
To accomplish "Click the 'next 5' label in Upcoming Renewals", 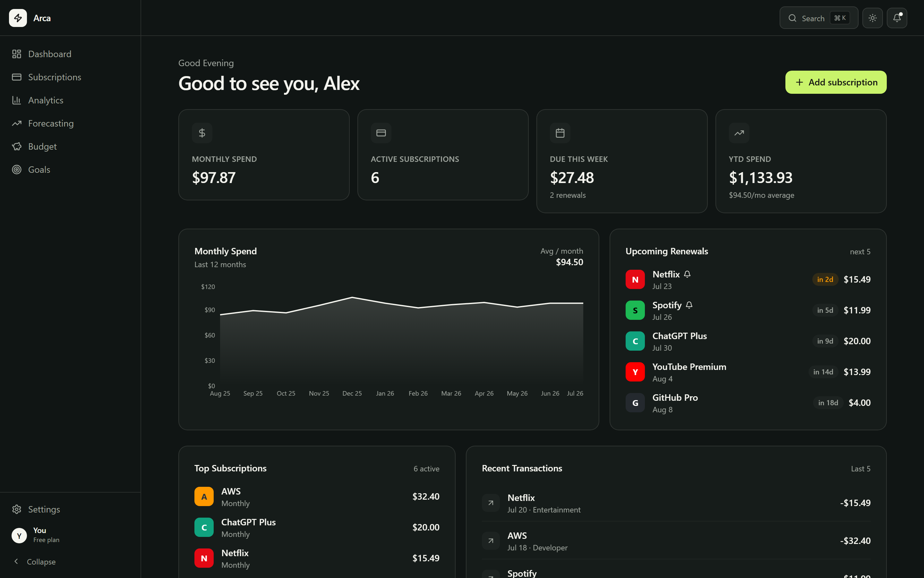I will click(x=860, y=251).
